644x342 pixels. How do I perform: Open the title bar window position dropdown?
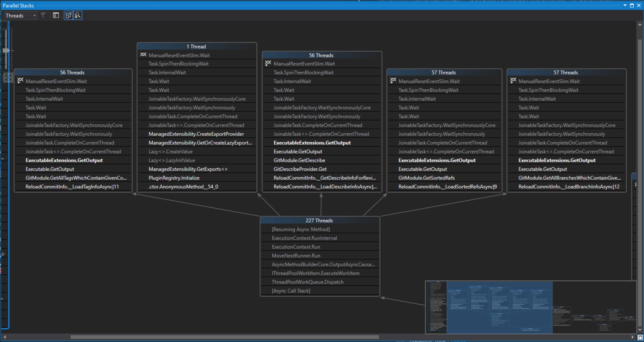point(625,5)
